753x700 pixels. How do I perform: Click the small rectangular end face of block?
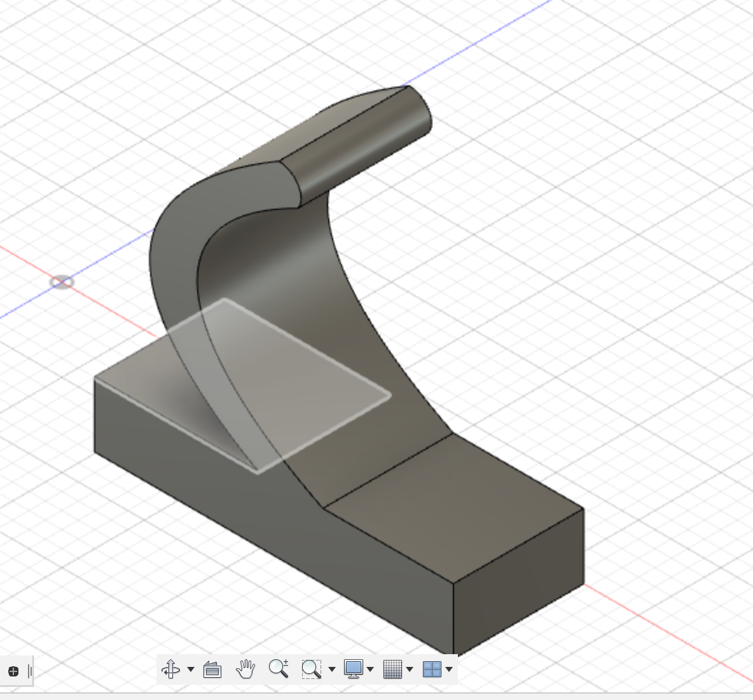coord(518,582)
